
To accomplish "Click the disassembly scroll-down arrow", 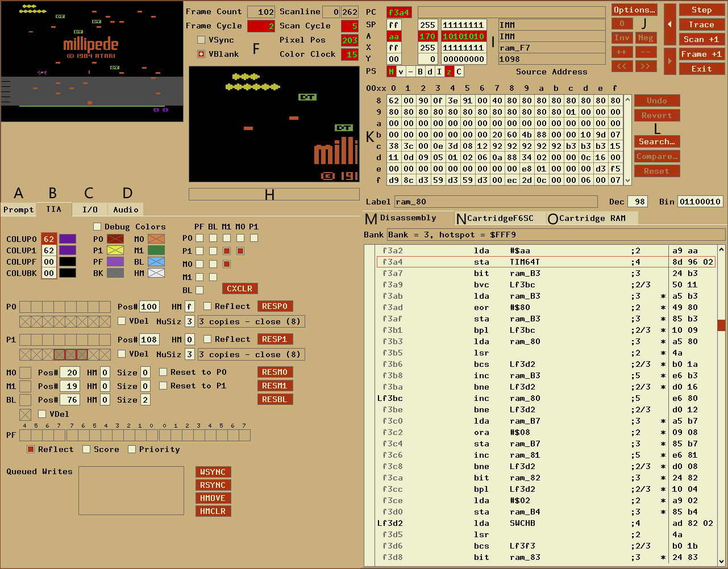I will (721, 560).
